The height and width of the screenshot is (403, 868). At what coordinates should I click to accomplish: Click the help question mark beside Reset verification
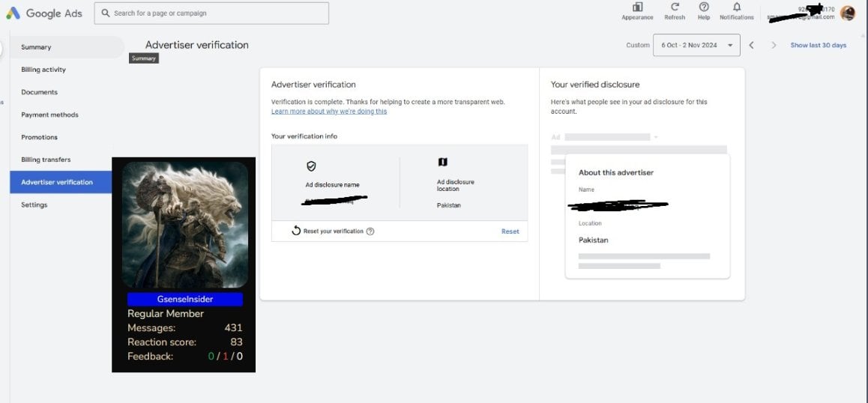(370, 231)
